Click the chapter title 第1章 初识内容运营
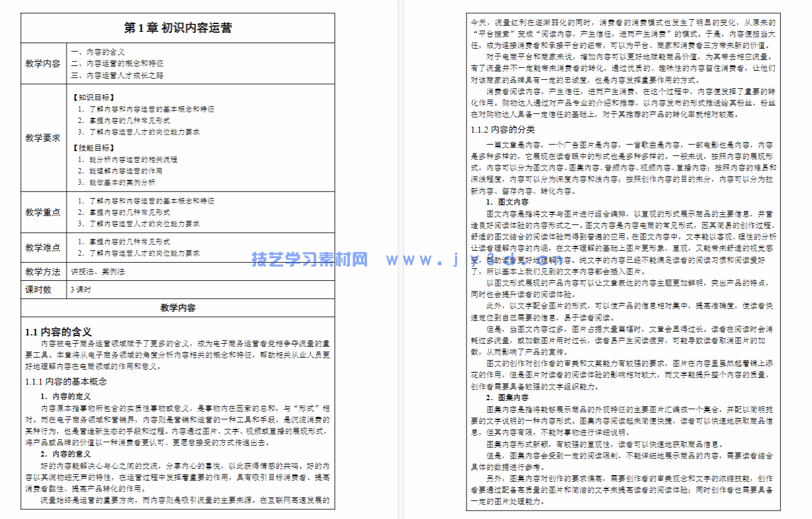Viewport: 812px width, 519px height. click(x=178, y=27)
